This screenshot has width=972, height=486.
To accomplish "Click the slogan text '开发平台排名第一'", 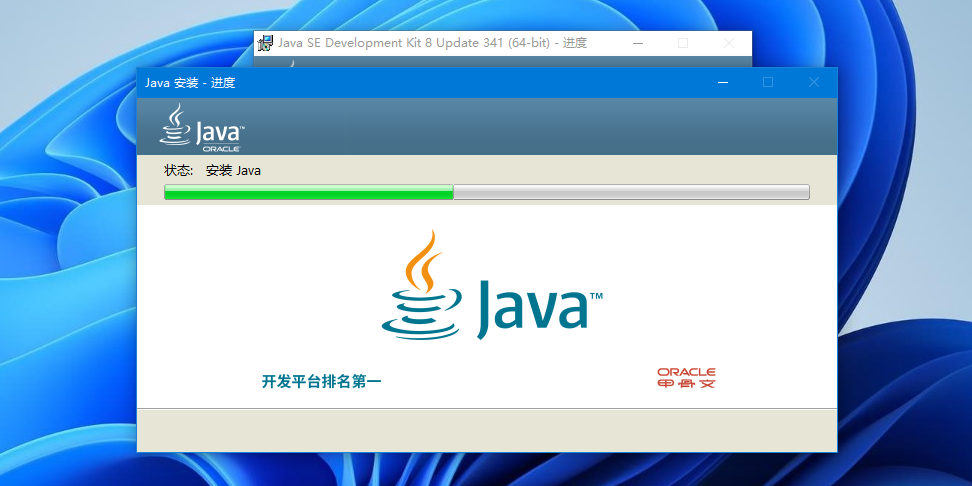I will point(321,382).
